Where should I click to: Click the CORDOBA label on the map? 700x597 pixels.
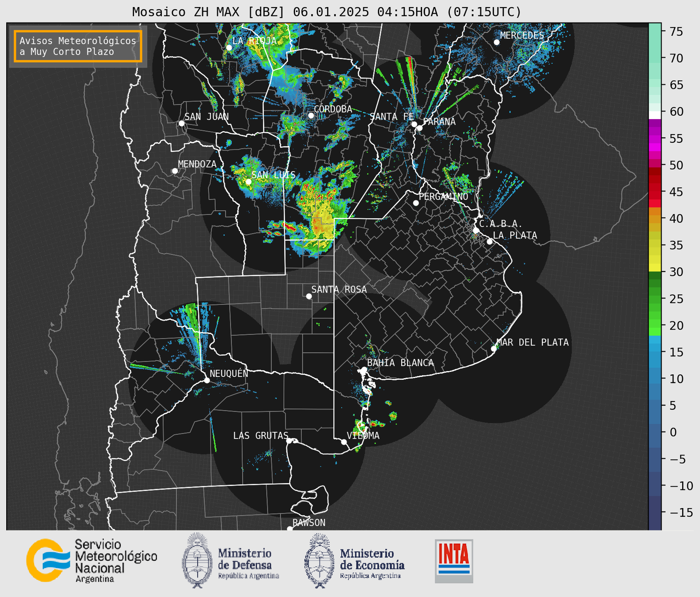click(x=333, y=109)
